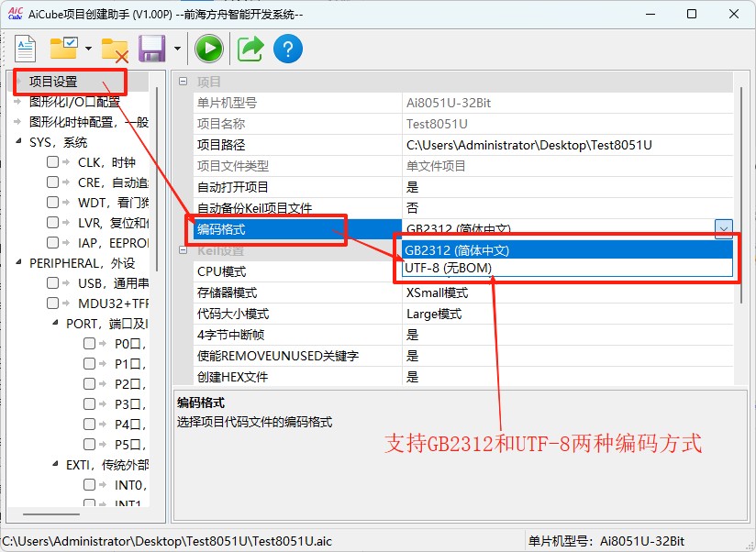
Task: Open the 编码格式 dropdown arrow
Action: tap(724, 229)
